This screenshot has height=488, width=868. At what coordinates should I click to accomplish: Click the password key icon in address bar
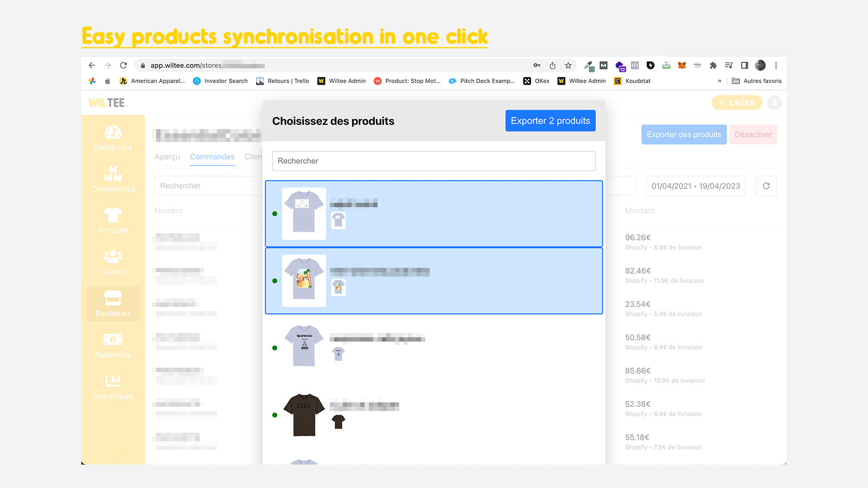click(537, 65)
